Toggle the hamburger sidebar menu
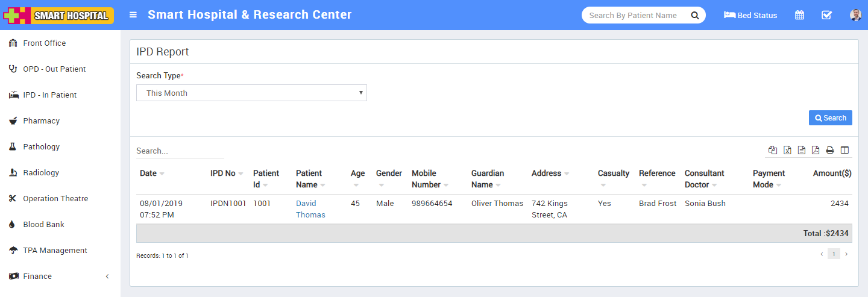868x297 pixels. tap(133, 15)
